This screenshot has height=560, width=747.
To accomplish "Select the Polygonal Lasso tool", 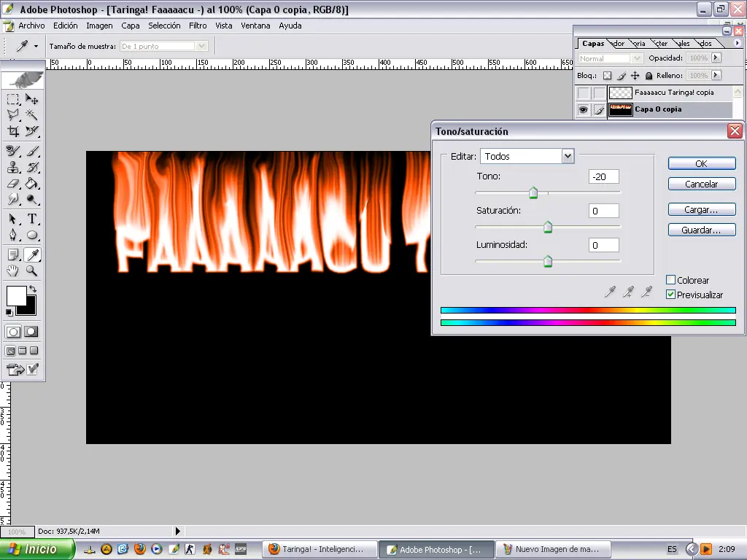I will click(13, 114).
